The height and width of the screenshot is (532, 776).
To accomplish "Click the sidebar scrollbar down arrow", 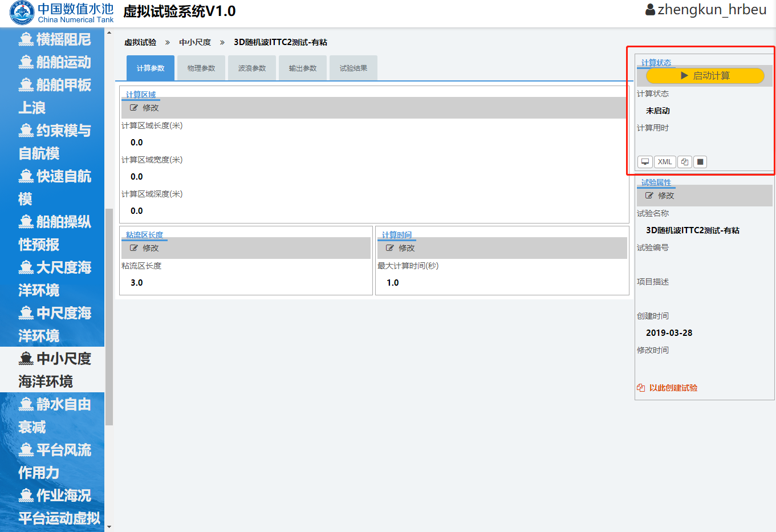I will point(109,527).
